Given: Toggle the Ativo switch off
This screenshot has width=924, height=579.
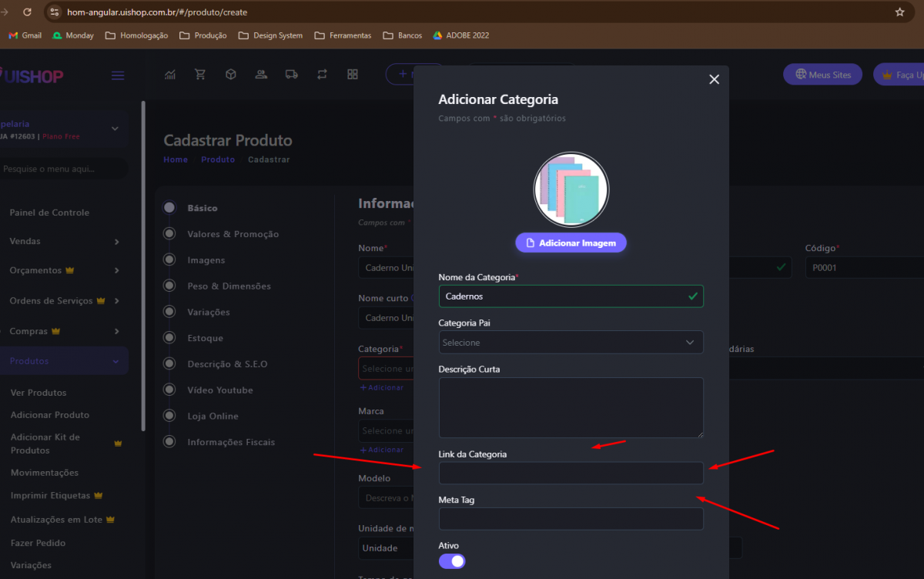Looking at the screenshot, I should pyautogui.click(x=452, y=561).
